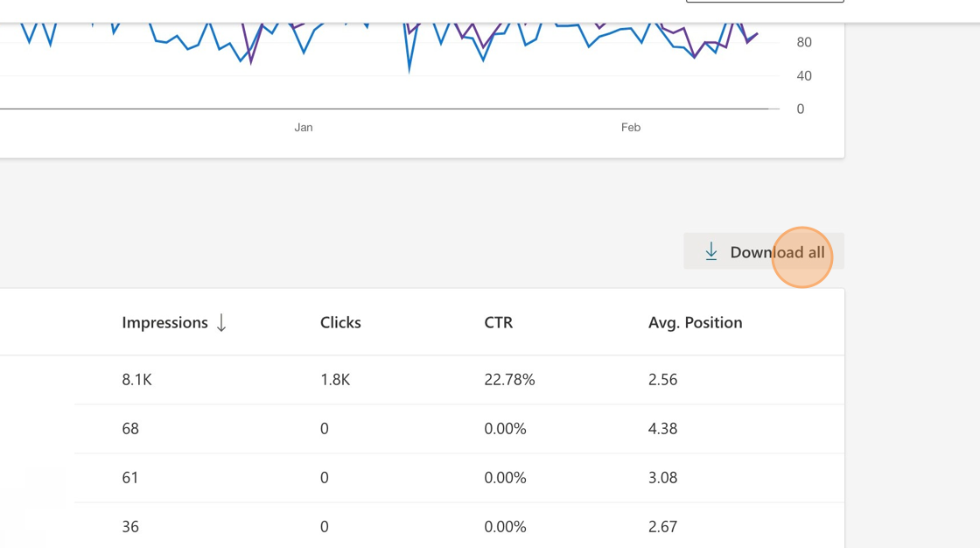Select the 4.38 average position value
This screenshot has height=548, width=980.
point(662,429)
